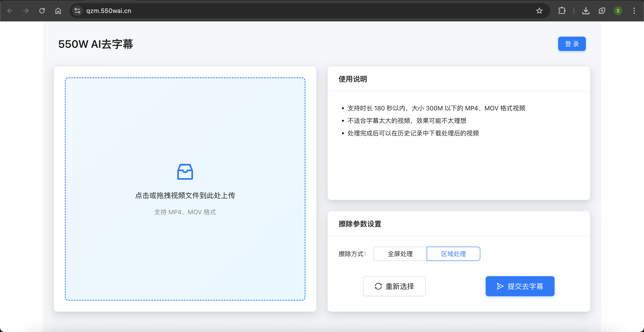This screenshot has width=644, height=332.
Task: Click the video upload drop zone text
Action: point(185,195)
